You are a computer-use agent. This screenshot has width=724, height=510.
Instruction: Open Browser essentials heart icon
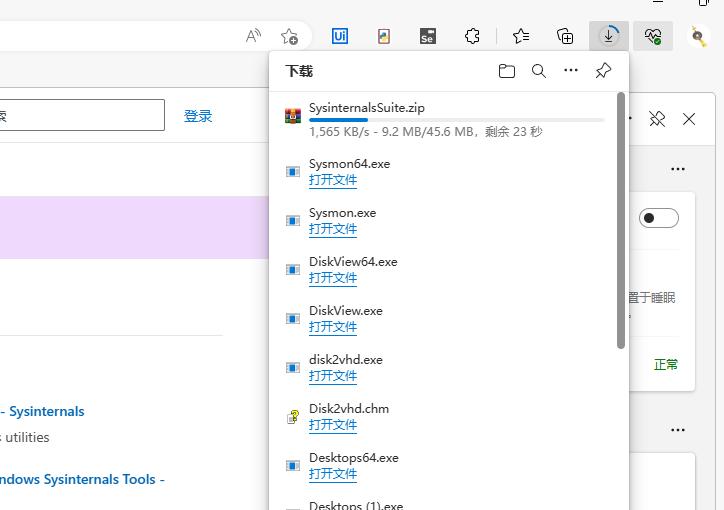click(x=653, y=36)
